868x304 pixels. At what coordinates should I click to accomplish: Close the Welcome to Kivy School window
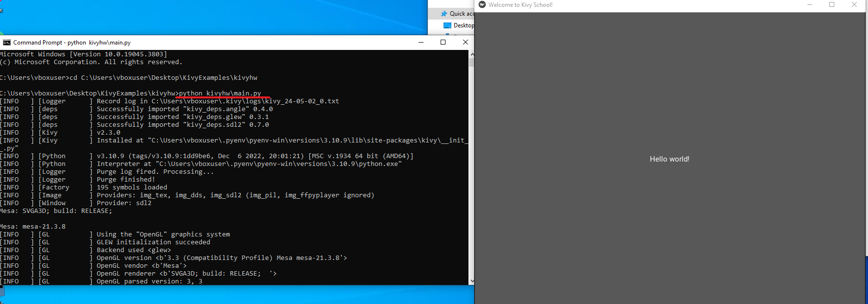(854, 4)
